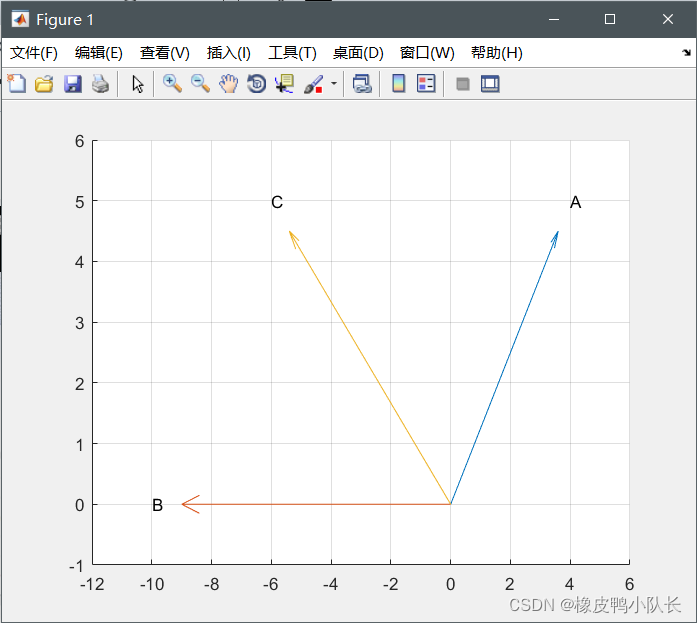Enable the Data Cursor tool
The height and width of the screenshot is (623, 697).
coord(284,84)
